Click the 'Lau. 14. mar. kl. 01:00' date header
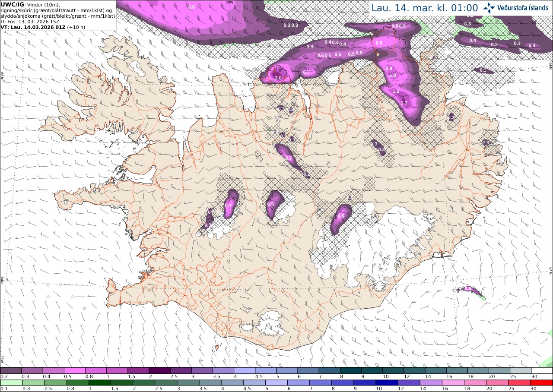553x392 pixels. tap(425, 8)
